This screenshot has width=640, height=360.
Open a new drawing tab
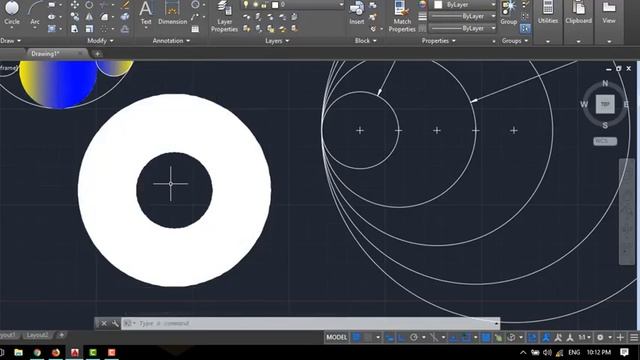(97, 53)
